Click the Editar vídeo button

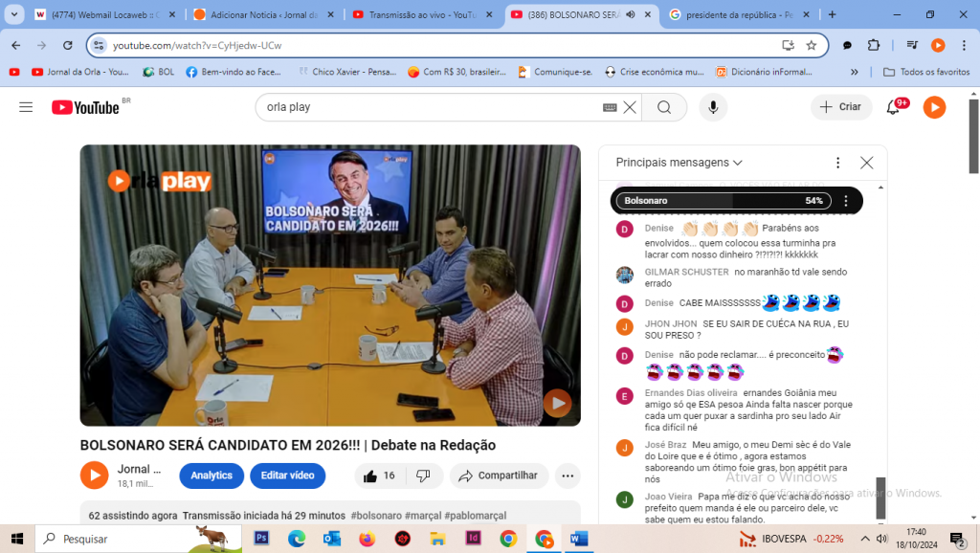coord(287,476)
